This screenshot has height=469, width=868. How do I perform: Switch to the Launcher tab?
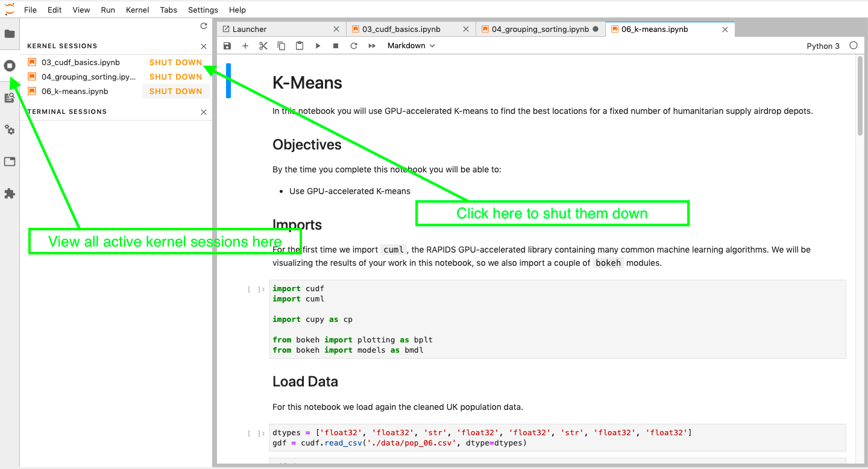click(x=250, y=29)
